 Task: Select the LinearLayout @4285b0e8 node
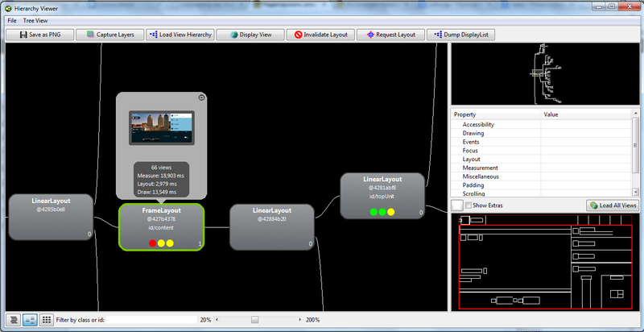51,217
